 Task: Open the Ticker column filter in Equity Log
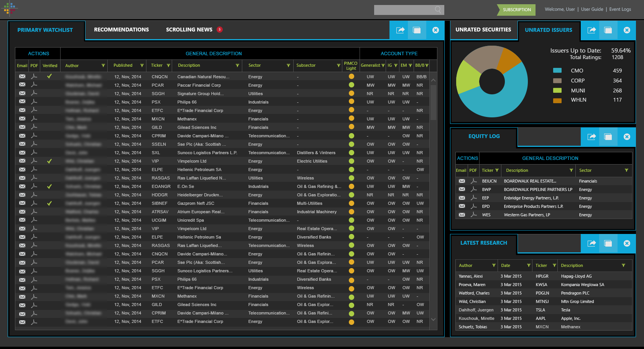497,170
